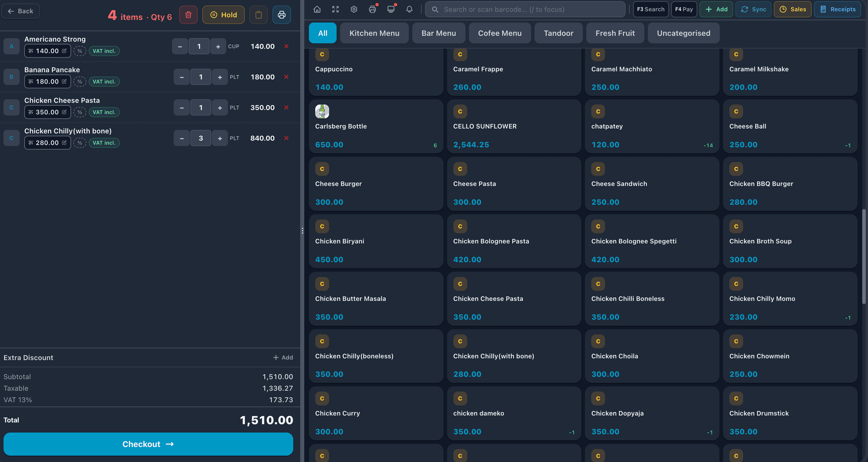Click the Chicken Chilly(with bone) quantity field showing 3
Image resolution: width=868 pixels, height=462 pixels.
point(201,138)
